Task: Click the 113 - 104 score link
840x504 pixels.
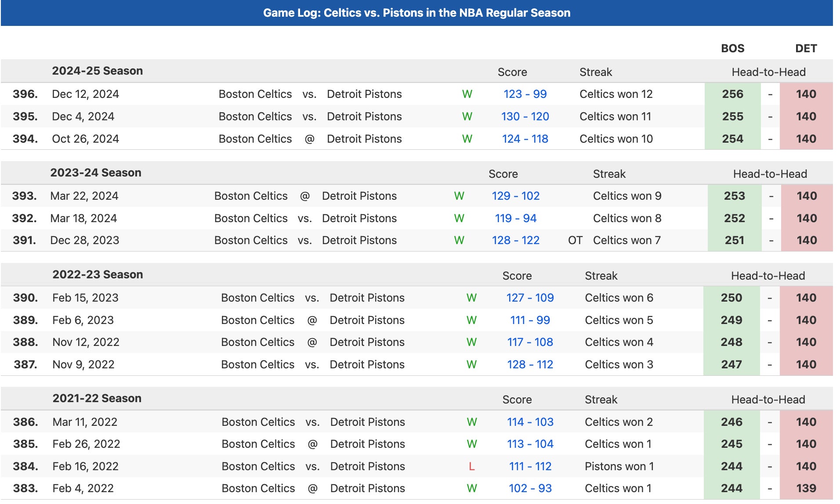Action: point(530,444)
